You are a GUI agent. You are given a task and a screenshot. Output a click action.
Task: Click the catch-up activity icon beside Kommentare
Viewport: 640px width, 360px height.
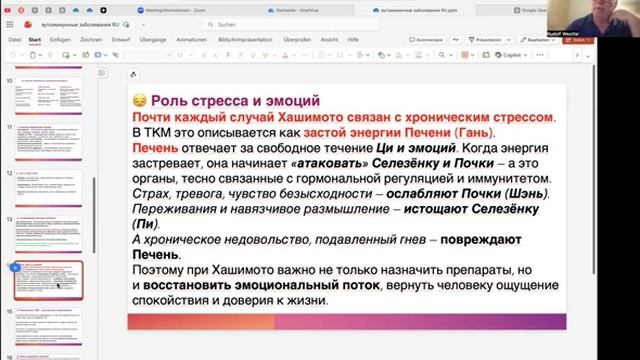(456, 40)
